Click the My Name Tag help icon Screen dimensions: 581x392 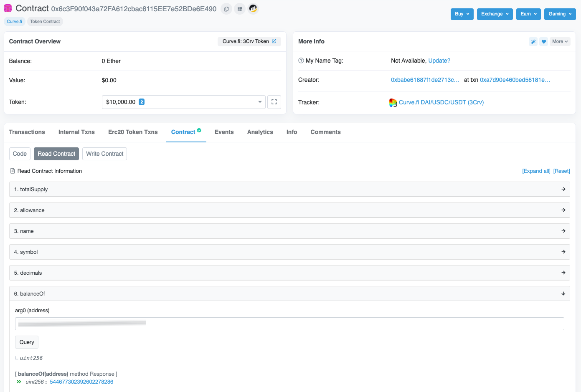[x=301, y=61]
